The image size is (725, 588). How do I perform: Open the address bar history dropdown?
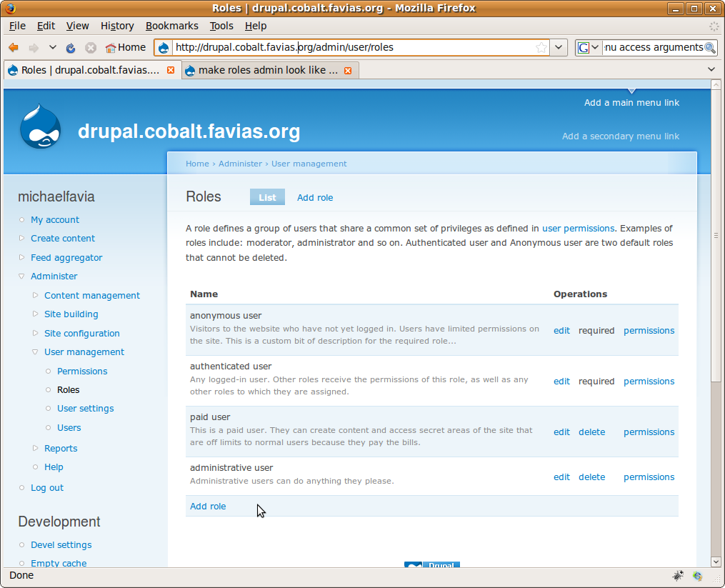click(559, 47)
